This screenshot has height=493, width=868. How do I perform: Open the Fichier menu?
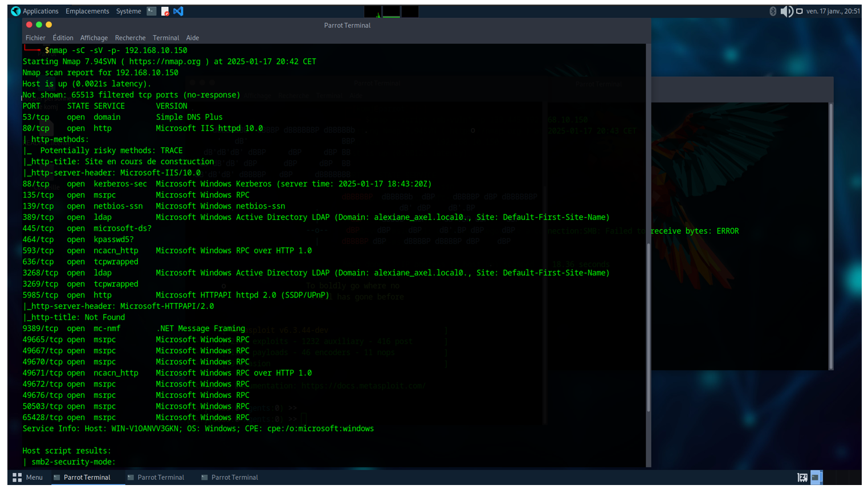pos(35,38)
